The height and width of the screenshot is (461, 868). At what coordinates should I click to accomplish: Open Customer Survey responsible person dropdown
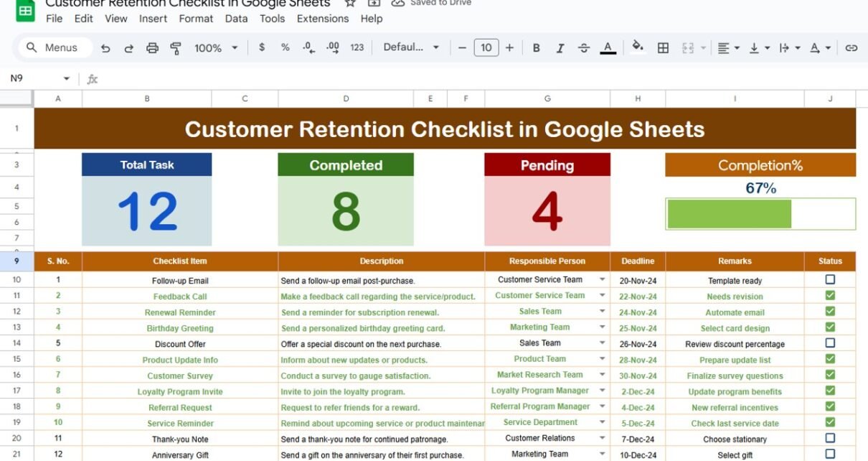[x=603, y=375]
